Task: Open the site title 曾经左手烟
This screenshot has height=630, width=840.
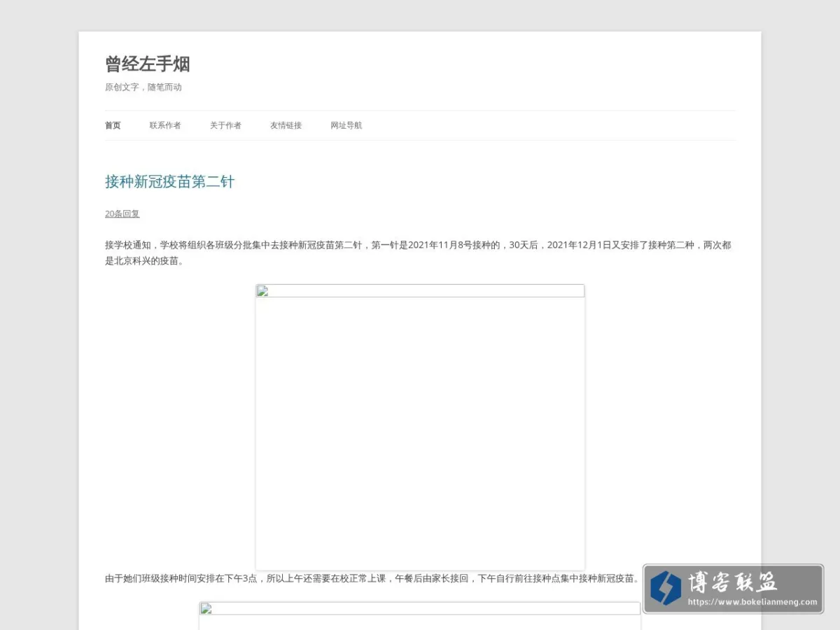Action: tap(148, 64)
